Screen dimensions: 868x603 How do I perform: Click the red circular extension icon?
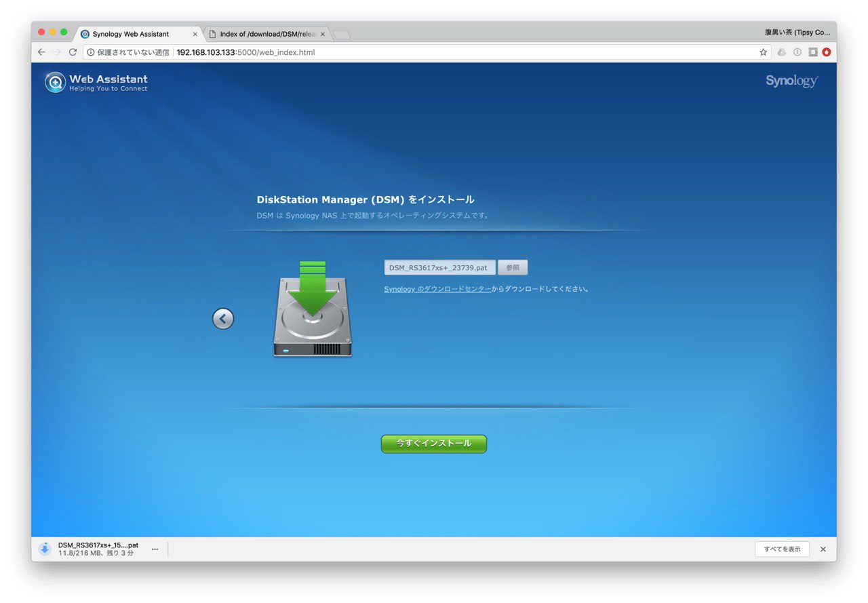tap(827, 52)
